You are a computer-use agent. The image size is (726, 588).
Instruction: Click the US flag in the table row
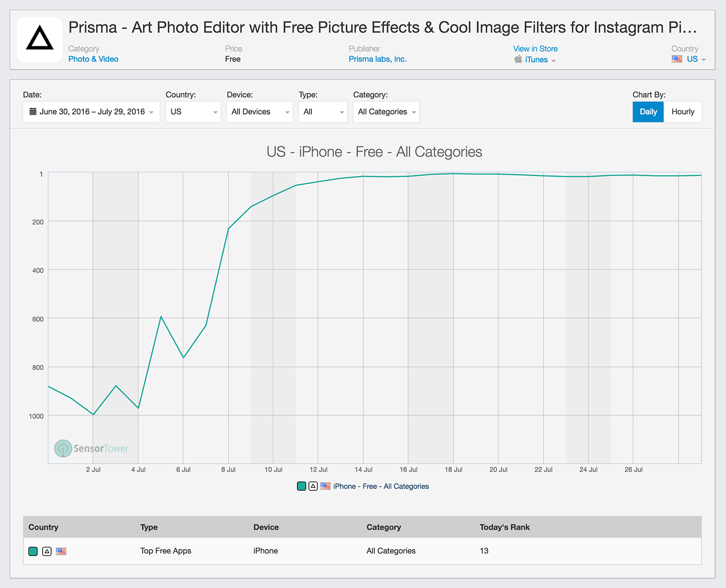[61, 551]
